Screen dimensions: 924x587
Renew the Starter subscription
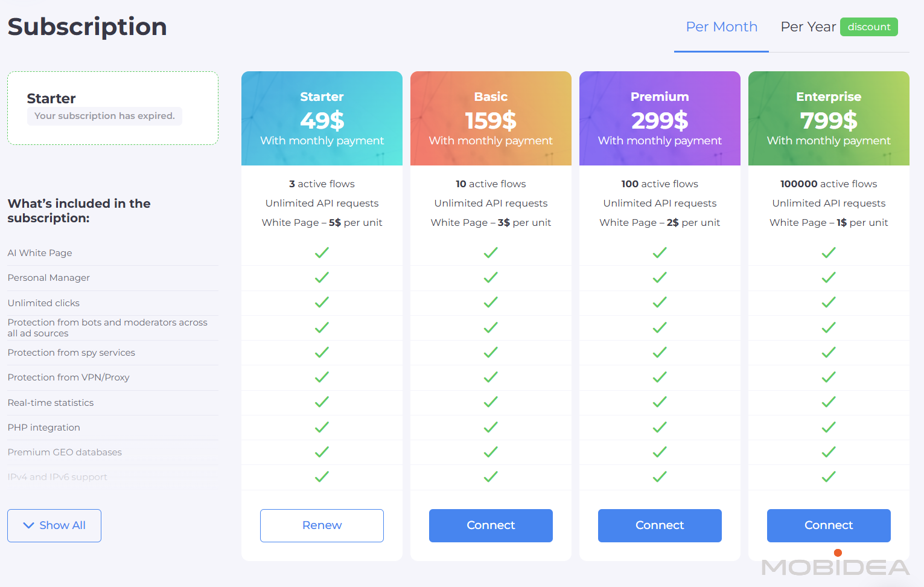coord(322,525)
